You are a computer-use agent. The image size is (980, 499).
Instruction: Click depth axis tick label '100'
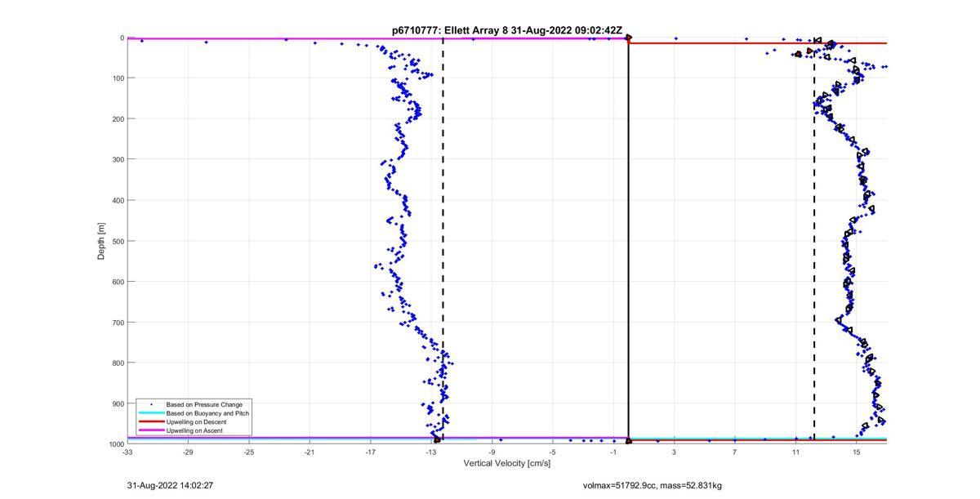118,78
